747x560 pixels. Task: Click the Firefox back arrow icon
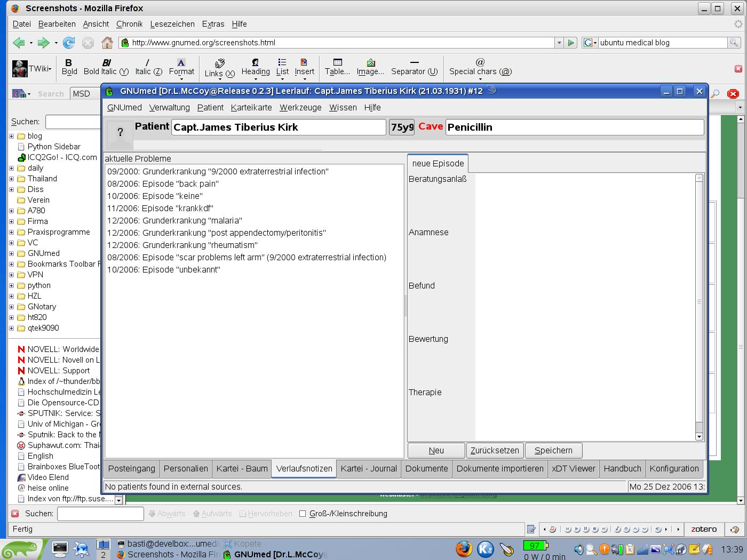pyautogui.click(x=19, y=43)
